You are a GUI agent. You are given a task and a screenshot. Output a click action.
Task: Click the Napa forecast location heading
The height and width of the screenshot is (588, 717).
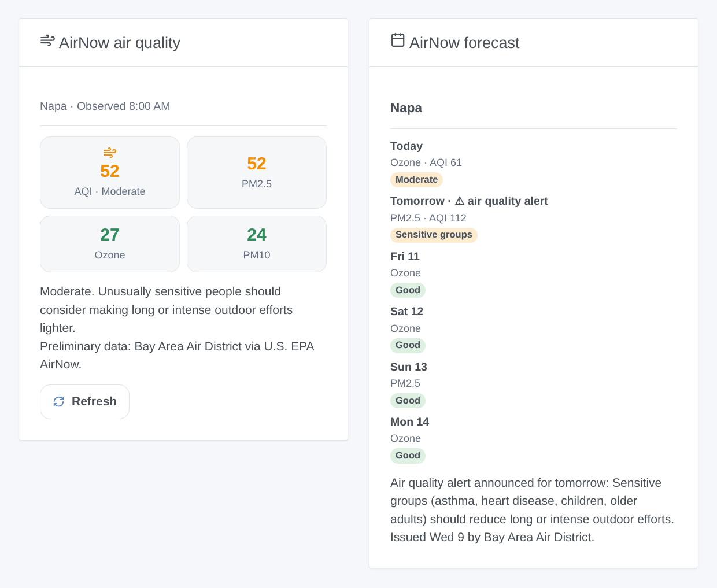pyautogui.click(x=406, y=108)
